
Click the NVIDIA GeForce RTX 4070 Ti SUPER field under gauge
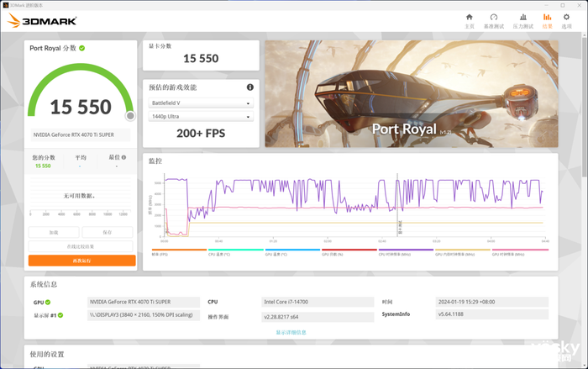(81, 134)
